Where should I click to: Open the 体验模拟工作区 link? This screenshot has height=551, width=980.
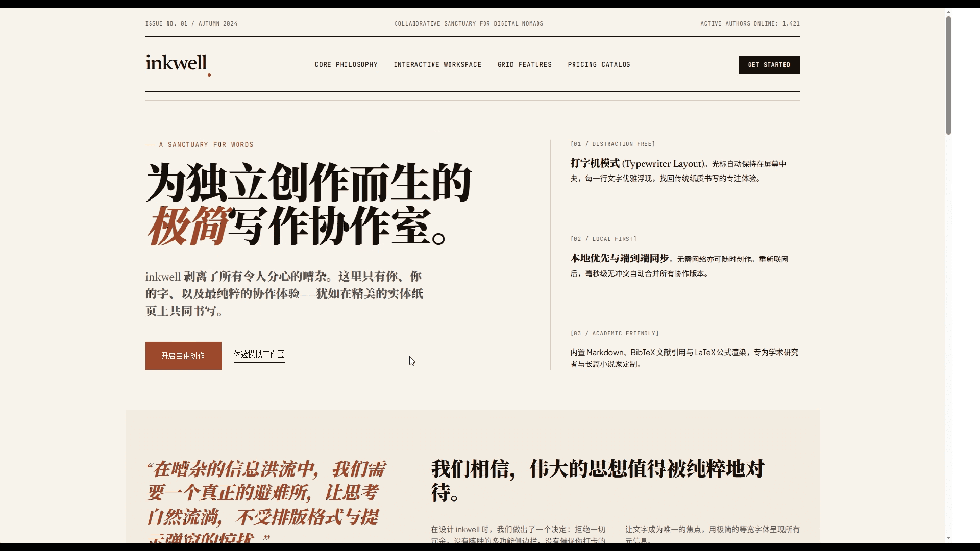[x=259, y=355]
